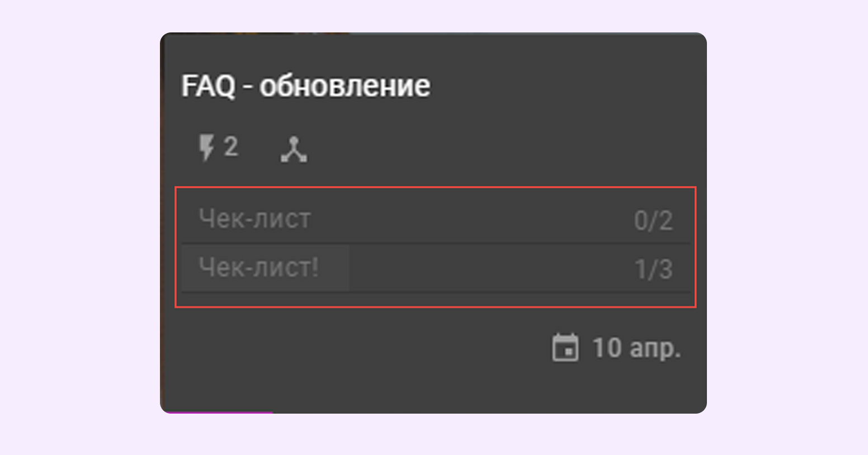
Task: Select the due date 10 апр.
Action: (636, 348)
